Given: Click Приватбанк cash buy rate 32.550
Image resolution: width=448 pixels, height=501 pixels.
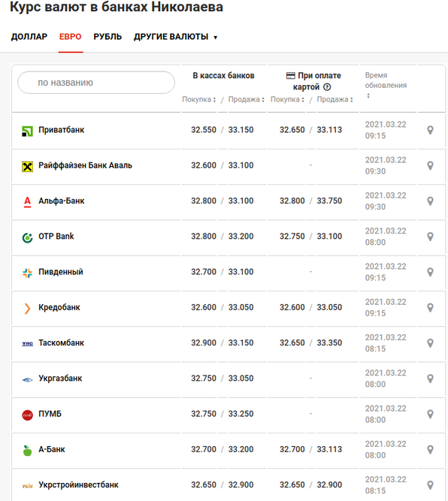Looking at the screenshot, I should pyautogui.click(x=204, y=130).
